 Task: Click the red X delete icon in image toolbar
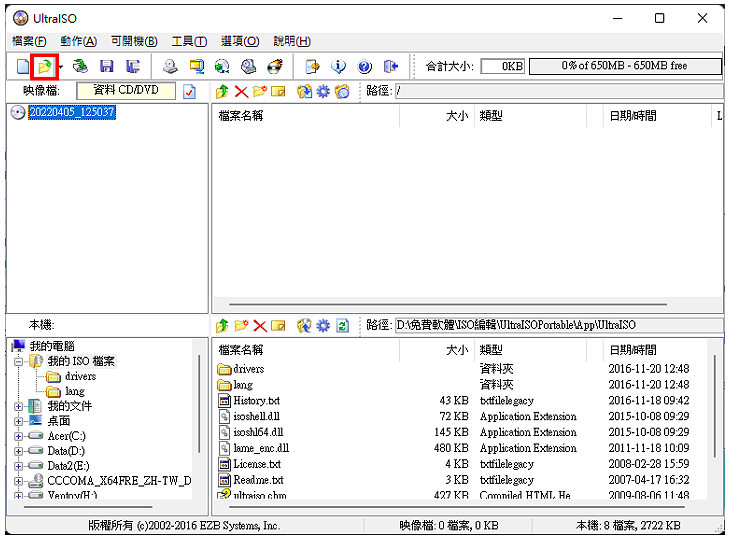(x=241, y=92)
